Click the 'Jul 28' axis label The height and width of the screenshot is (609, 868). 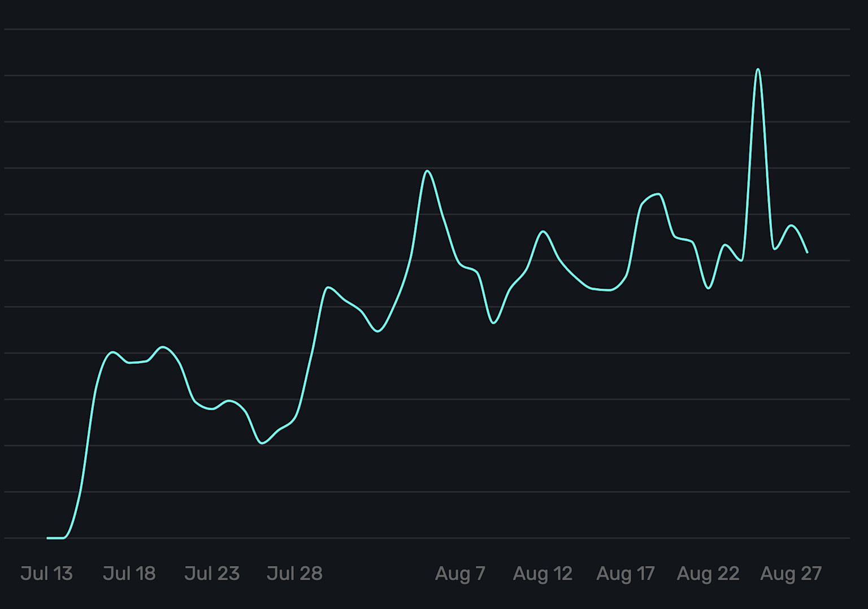pyautogui.click(x=294, y=573)
